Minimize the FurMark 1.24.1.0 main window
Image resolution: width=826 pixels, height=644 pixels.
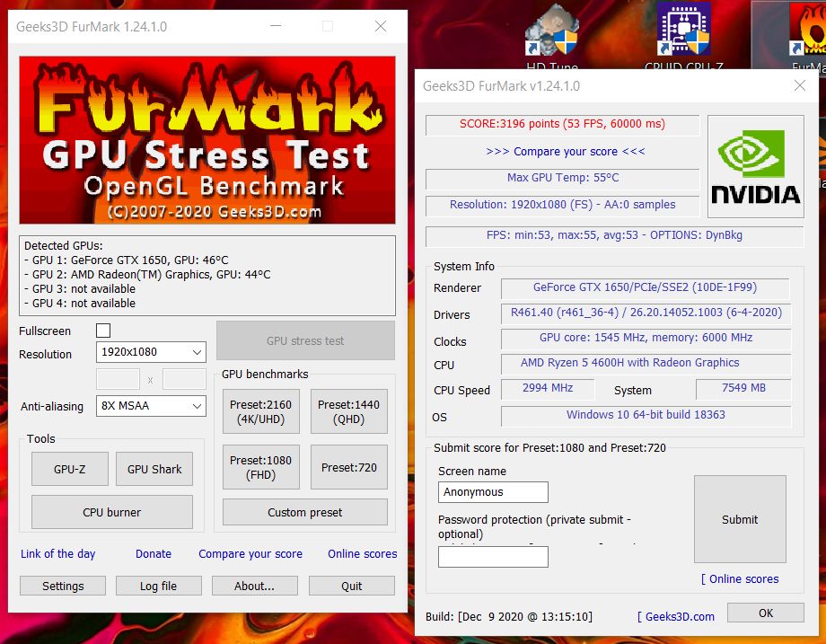pos(276,26)
